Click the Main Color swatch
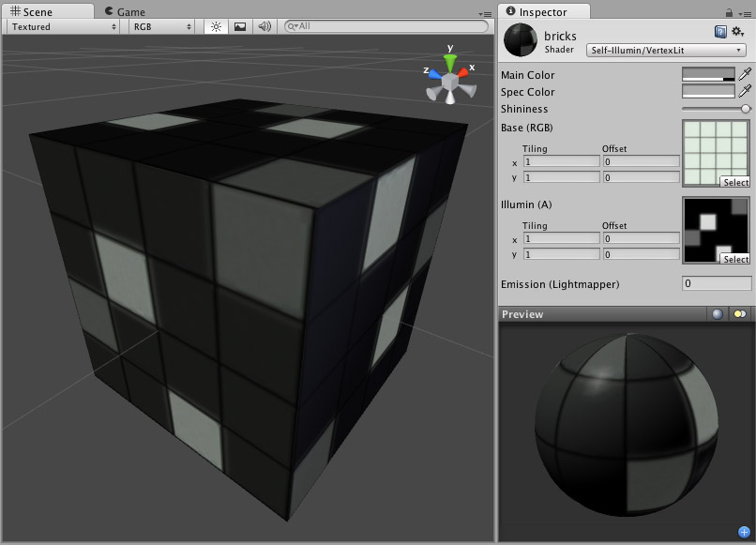Viewport: 756px width, 545px height. 710,75
